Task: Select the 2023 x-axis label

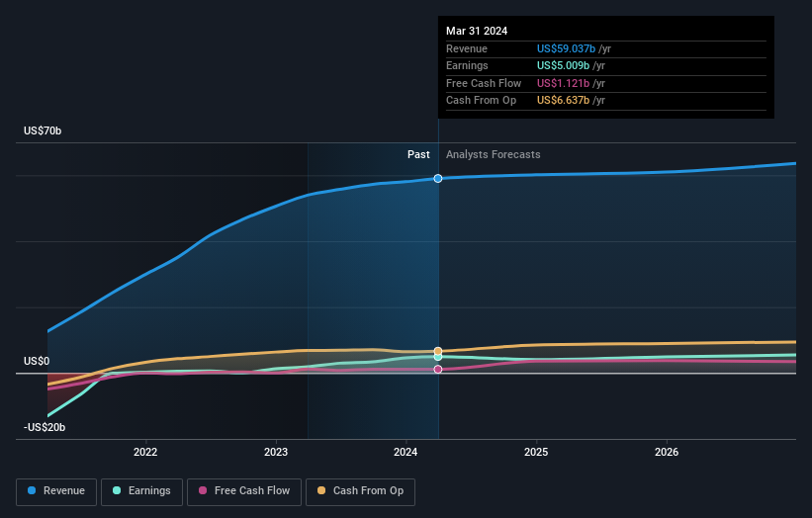Action: (x=276, y=452)
